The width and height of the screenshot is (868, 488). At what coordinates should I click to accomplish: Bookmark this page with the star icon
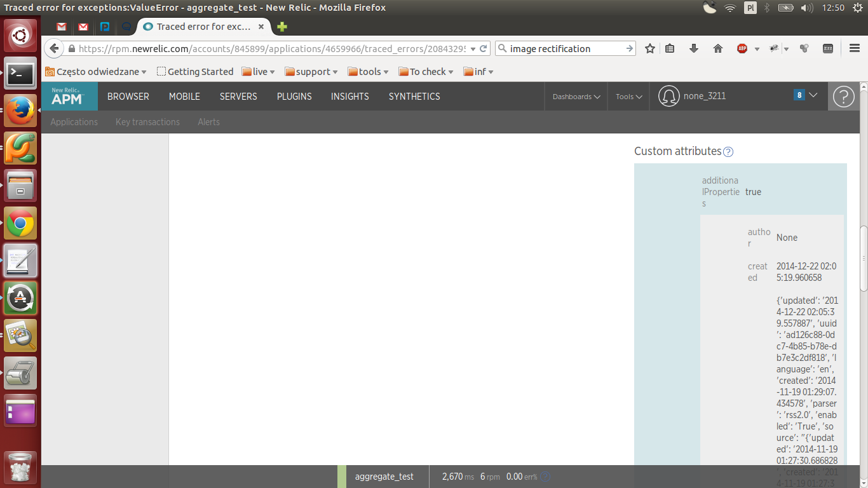649,49
